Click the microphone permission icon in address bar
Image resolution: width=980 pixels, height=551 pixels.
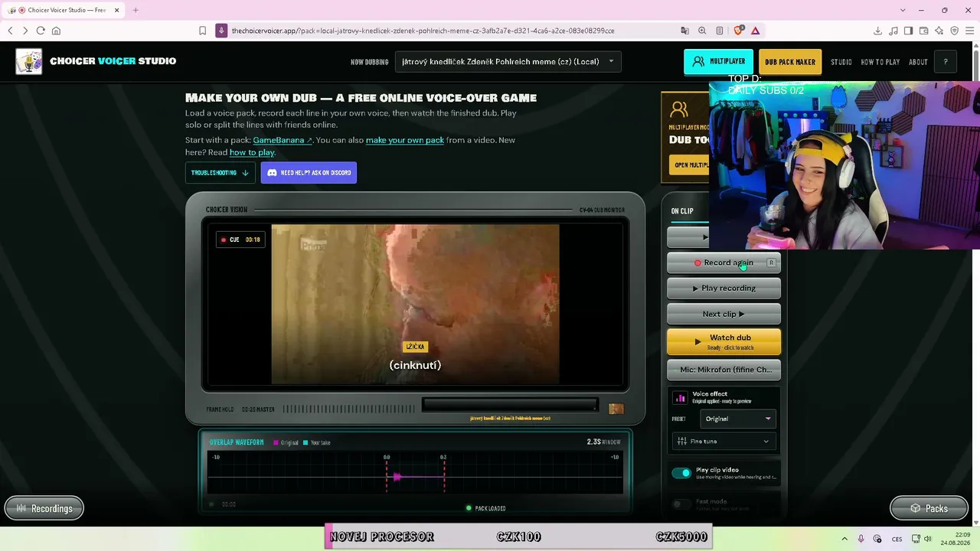(221, 31)
